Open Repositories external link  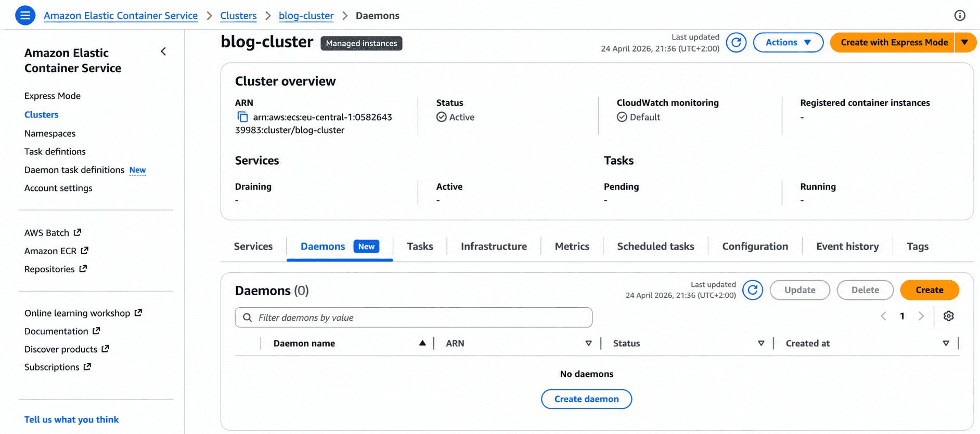[56, 269]
